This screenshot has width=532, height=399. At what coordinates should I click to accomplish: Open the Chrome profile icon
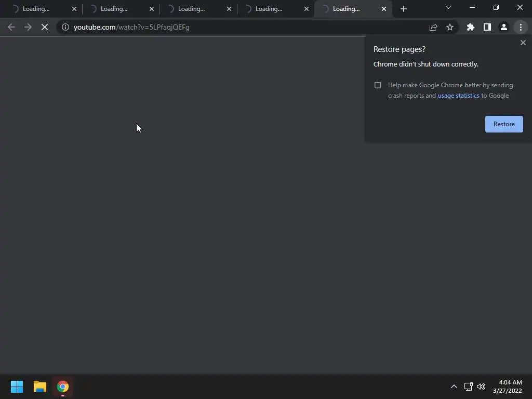[x=504, y=27]
